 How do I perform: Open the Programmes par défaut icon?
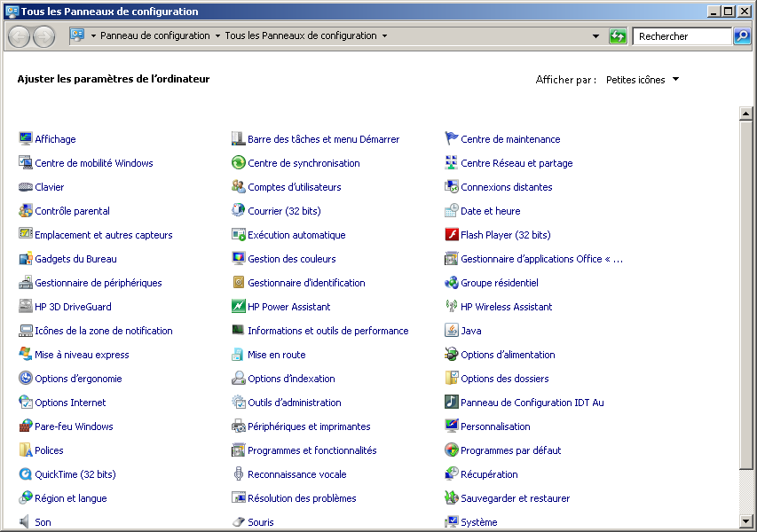click(x=452, y=450)
